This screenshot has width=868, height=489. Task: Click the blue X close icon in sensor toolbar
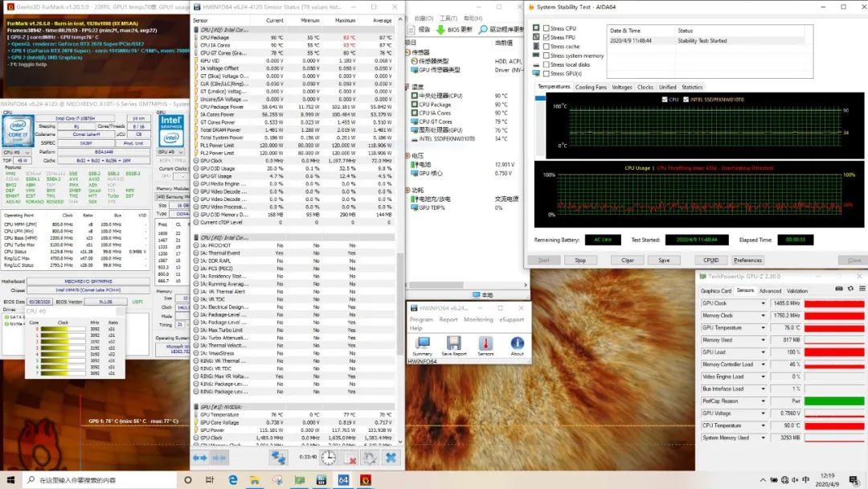(x=391, y=458)
